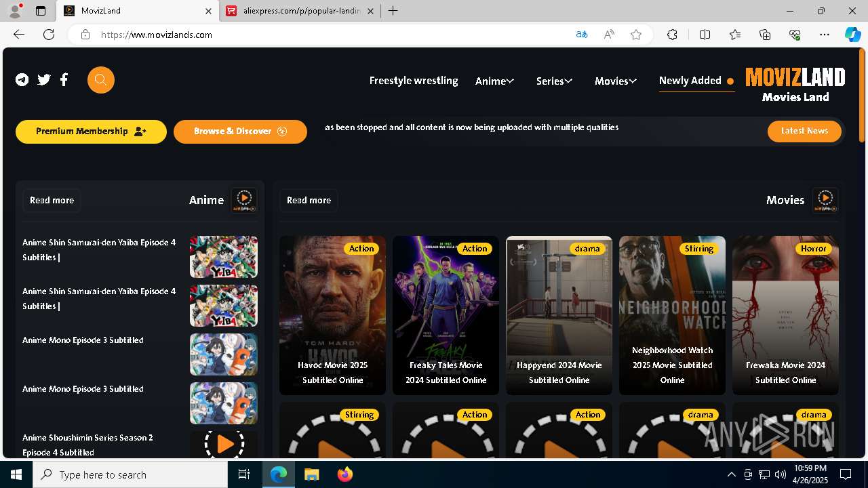This screenshot has width=868, height=488.
Task: Click the Stirring tag on Neighborhood Watch
Action: (x=698, y=249)
